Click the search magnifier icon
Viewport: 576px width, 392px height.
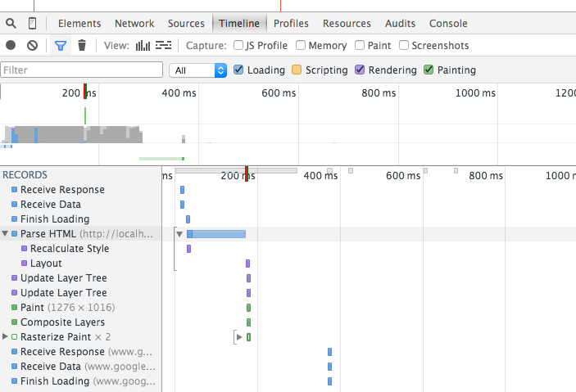[11, 24]
